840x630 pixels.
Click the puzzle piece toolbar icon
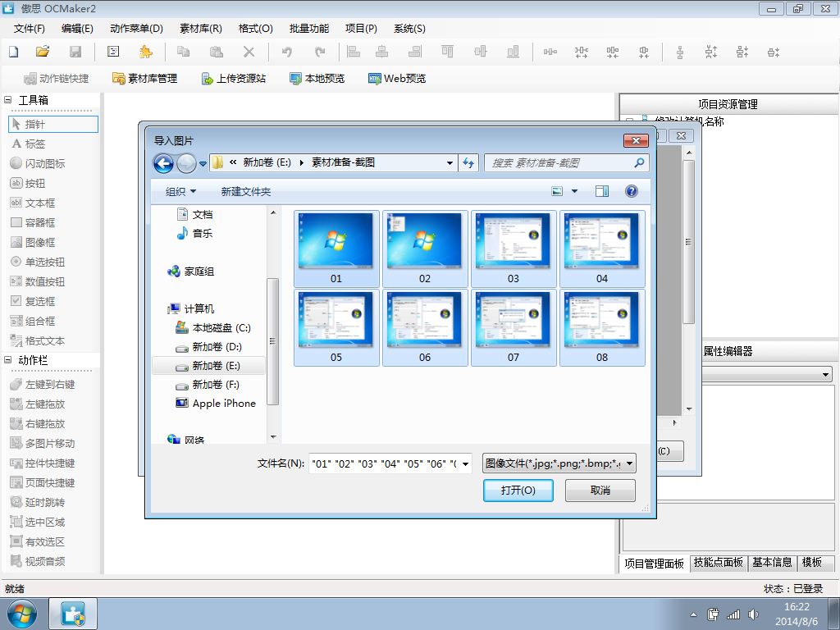point(145,52)
